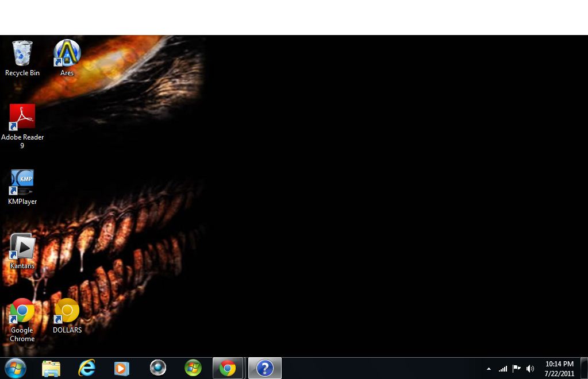Click the green Windows flag taskbar icon
The height and width of the screenshot is (379, 588).
(x=193, y=368)
